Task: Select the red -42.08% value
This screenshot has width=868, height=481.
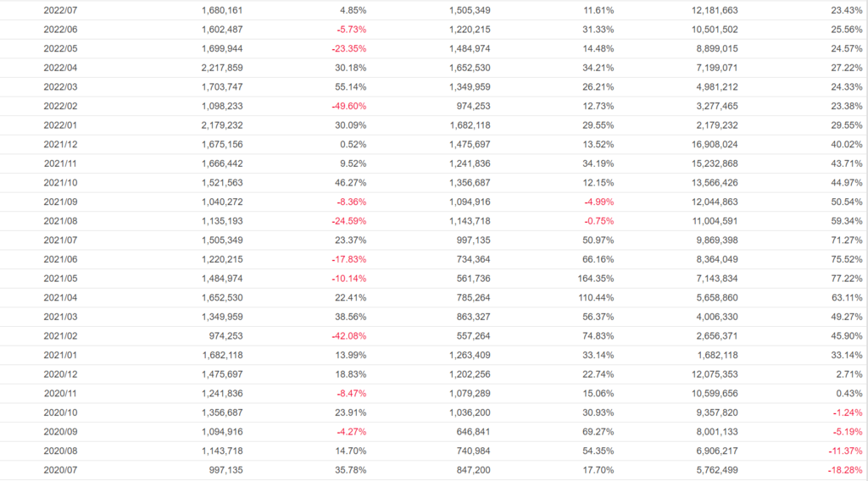Action: coord(348,335)
